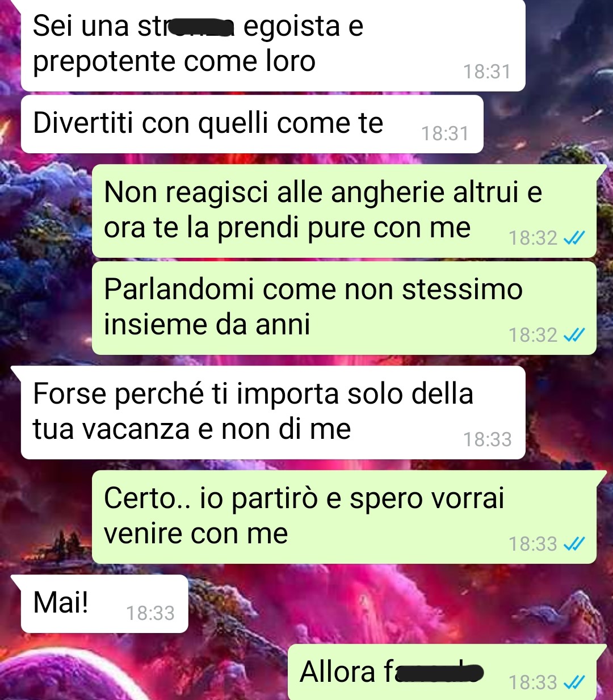Select the last 'Allora f' sent message
The height and width of the screenshot is (700, 613).
(442, 673)
